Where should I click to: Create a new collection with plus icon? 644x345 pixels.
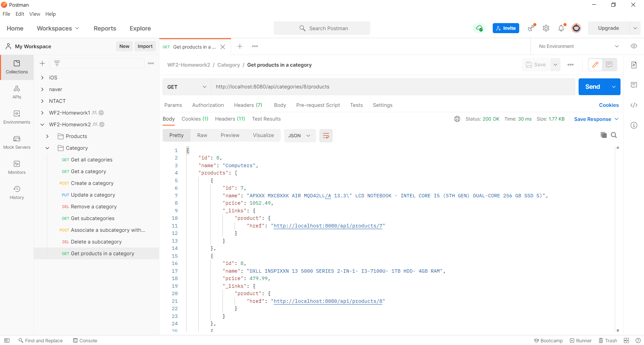[42, 63]
